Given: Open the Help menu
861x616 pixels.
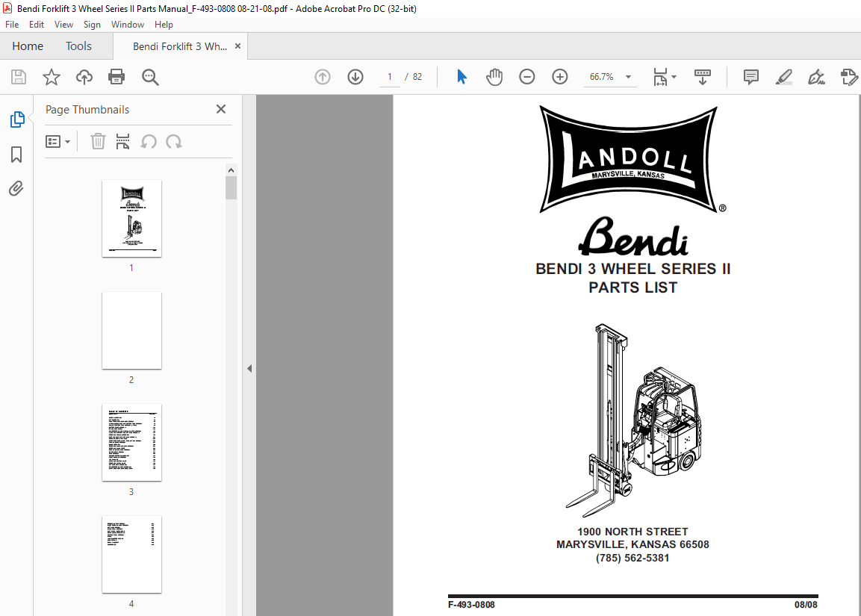Looking at the screenshot, I should coord(164,25).
